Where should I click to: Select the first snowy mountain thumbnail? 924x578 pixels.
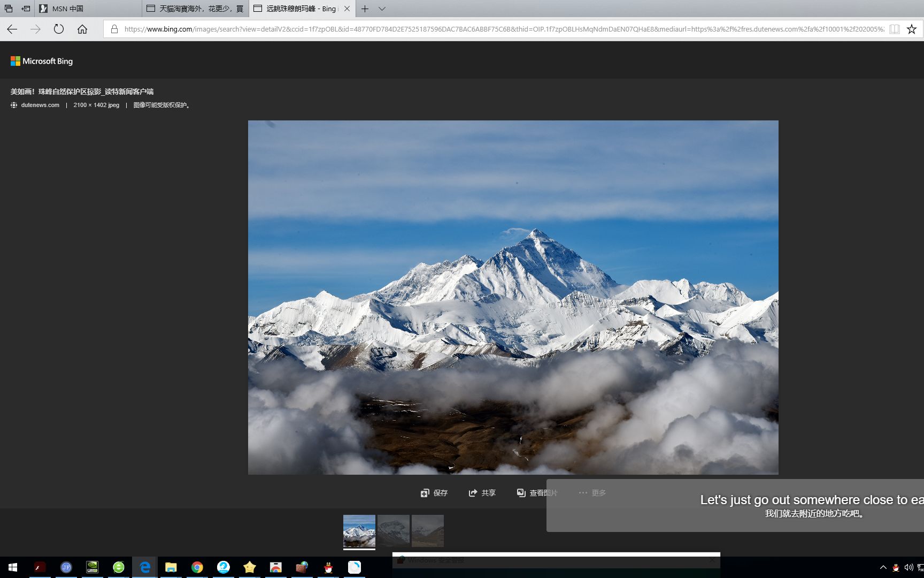[x=359, y=531]
